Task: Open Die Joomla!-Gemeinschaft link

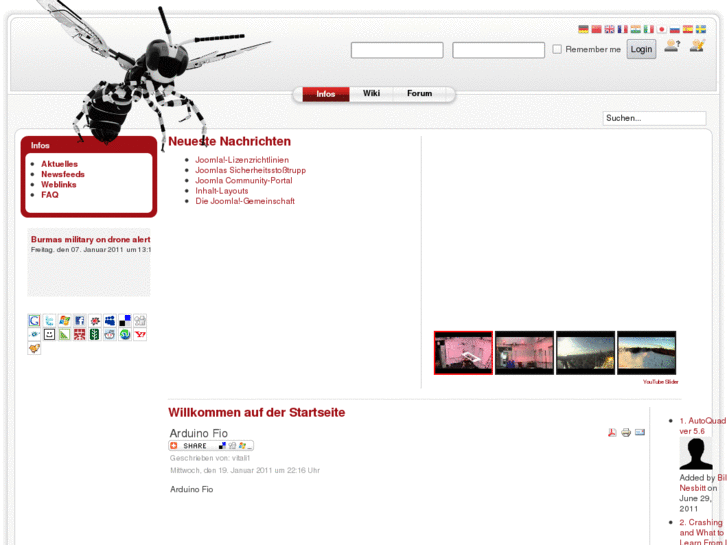Action: tap(245, 201)
